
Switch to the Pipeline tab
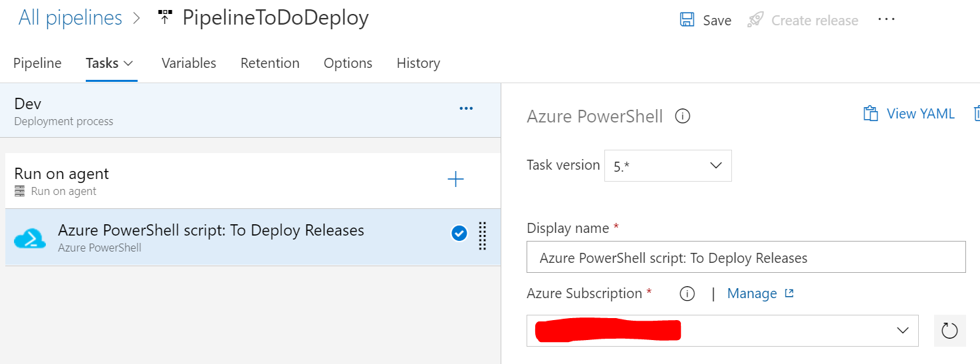tap(37, 63)
